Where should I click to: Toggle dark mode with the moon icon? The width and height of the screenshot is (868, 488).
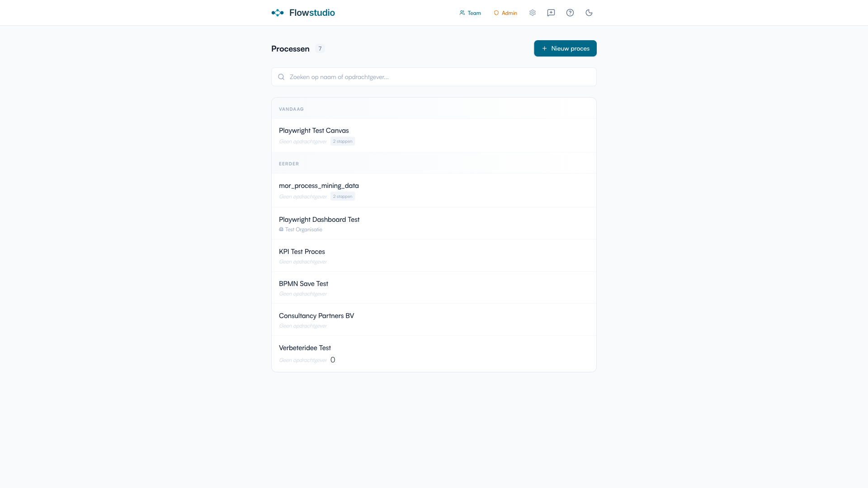tap(589, 13)
